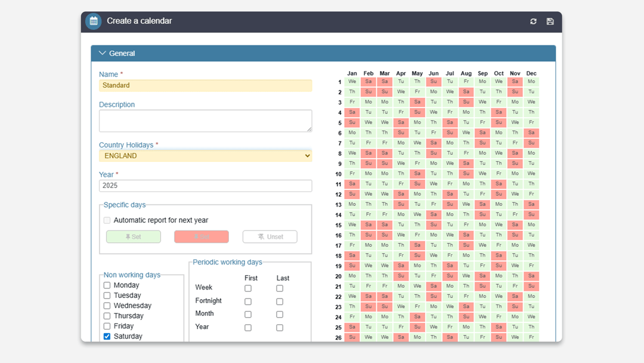Screen dimensions: 644x363
Task: Select December 25 cell in the calendar
Action: pos(531,327)
